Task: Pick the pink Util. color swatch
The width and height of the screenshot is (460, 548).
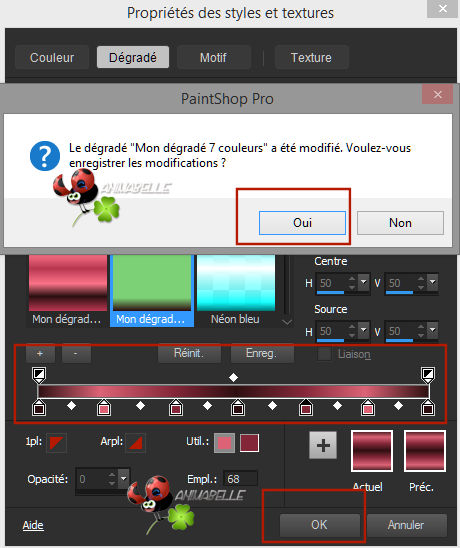Action: pyautogui.click(x=224, y=443)
